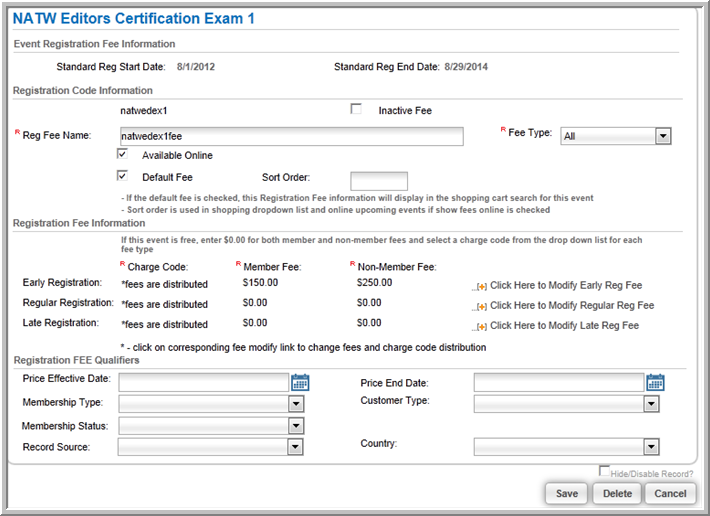Uncheck the Default Fee checkbox
The image size is (710, 516).
(x=122, y=176)
